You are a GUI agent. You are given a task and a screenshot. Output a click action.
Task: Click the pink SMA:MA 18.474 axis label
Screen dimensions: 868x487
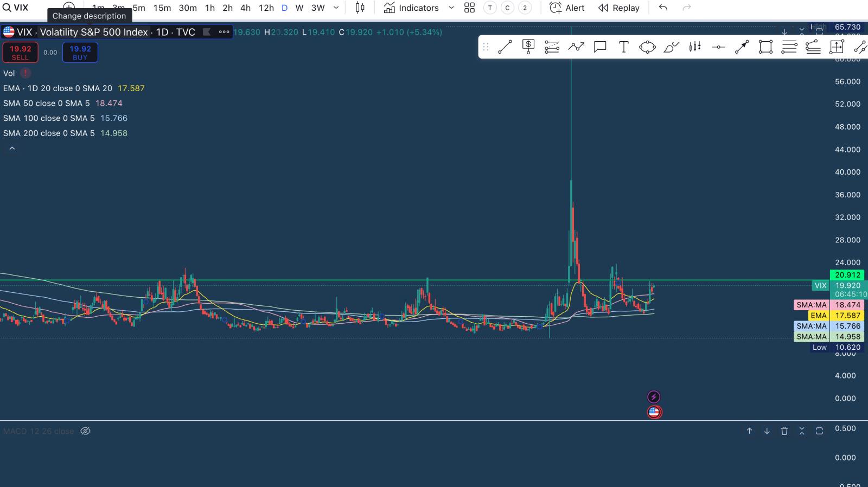click(828, 305)
